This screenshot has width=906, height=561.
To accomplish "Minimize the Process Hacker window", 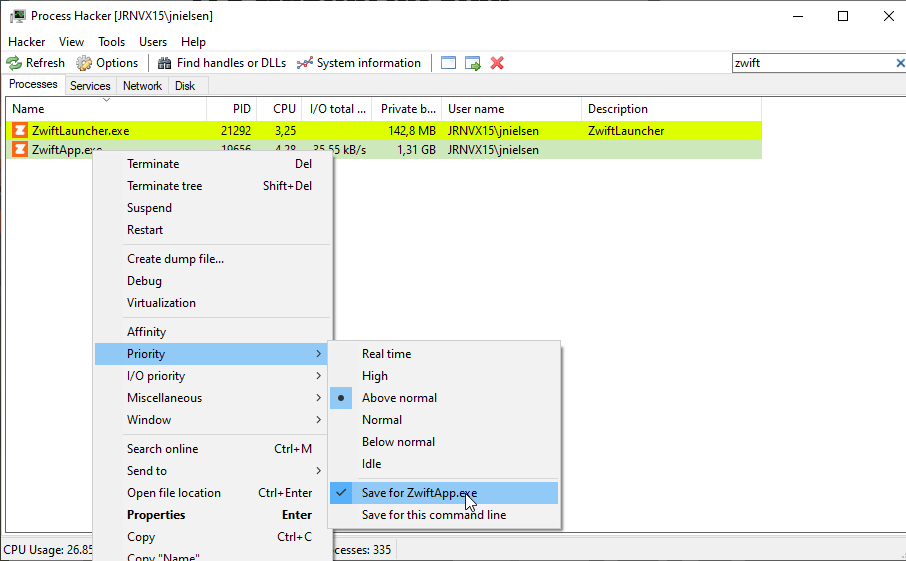I will [x=798, y=16].
